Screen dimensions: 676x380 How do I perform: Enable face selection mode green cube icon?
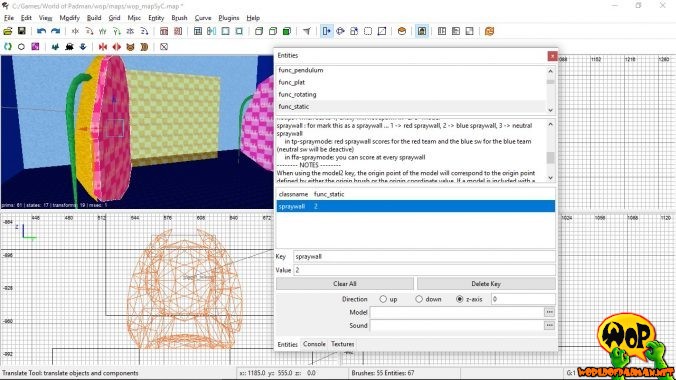pyautogui.click(x=287, y=31)
